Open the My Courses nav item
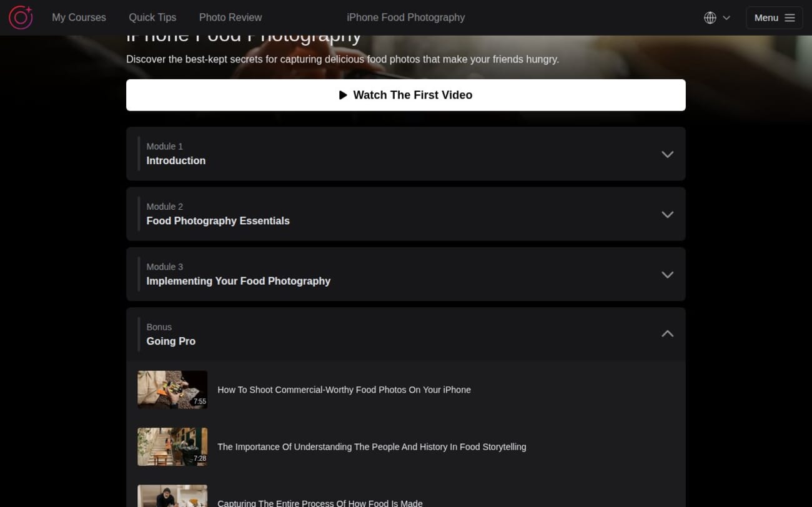 point(79,17)
